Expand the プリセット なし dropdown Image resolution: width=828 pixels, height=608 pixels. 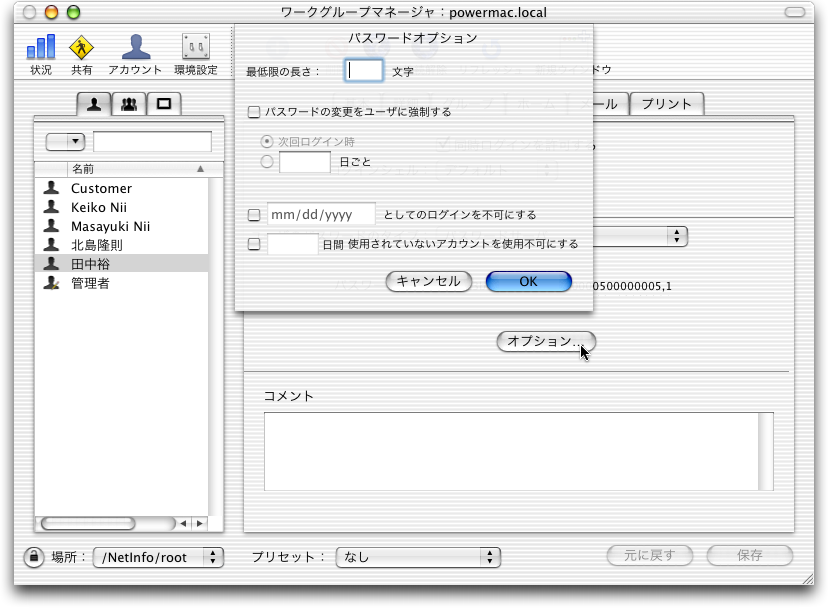418,557
